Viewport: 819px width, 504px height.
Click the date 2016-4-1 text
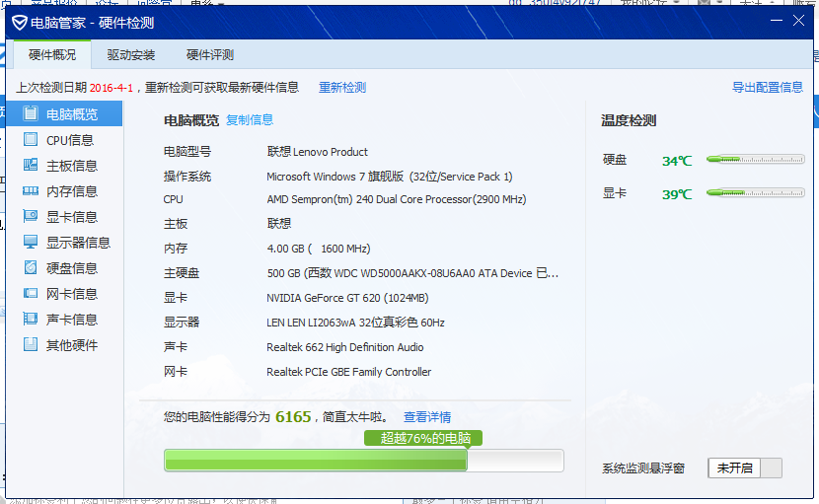(112, 88)
